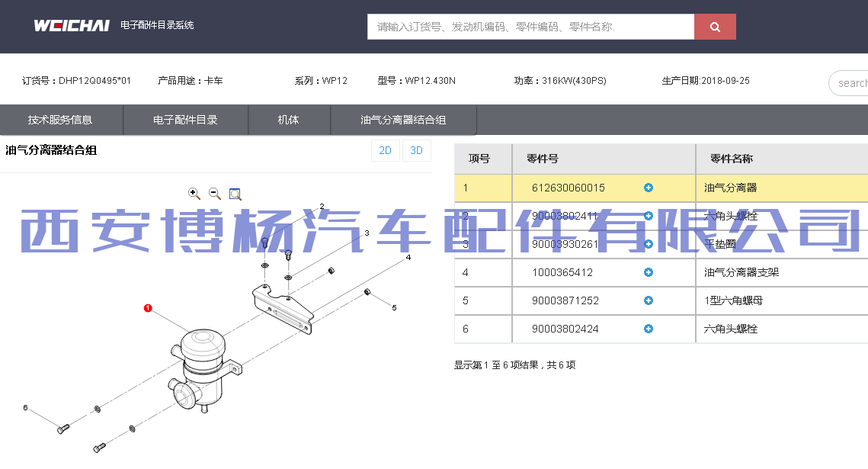Viewport: 868px width, 469px height.
Task: Open 技术服务信息 tab
Action: (60, 120)
